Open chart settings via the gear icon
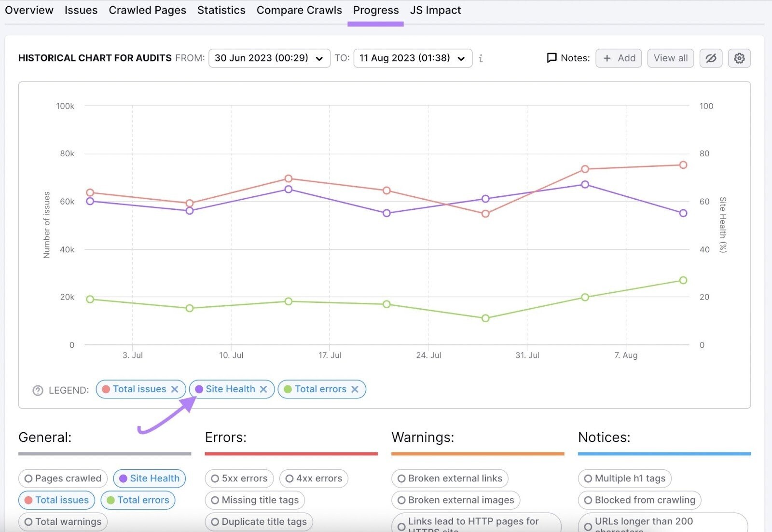The height and width of the screenshot is (532, 772). [739, 58]
